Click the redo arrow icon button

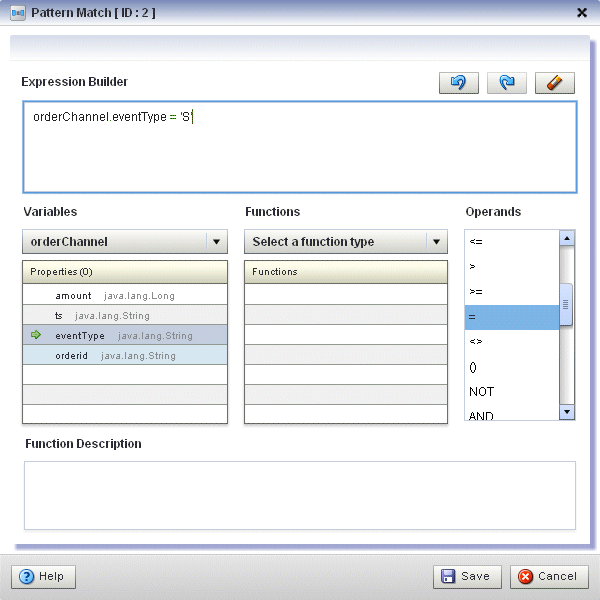tap(506, 84)
